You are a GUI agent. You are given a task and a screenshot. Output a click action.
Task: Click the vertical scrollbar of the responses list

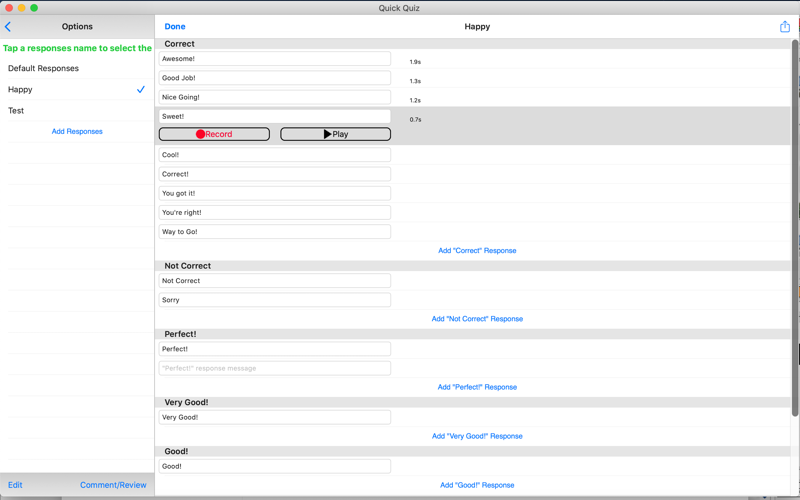click(795, 228)
